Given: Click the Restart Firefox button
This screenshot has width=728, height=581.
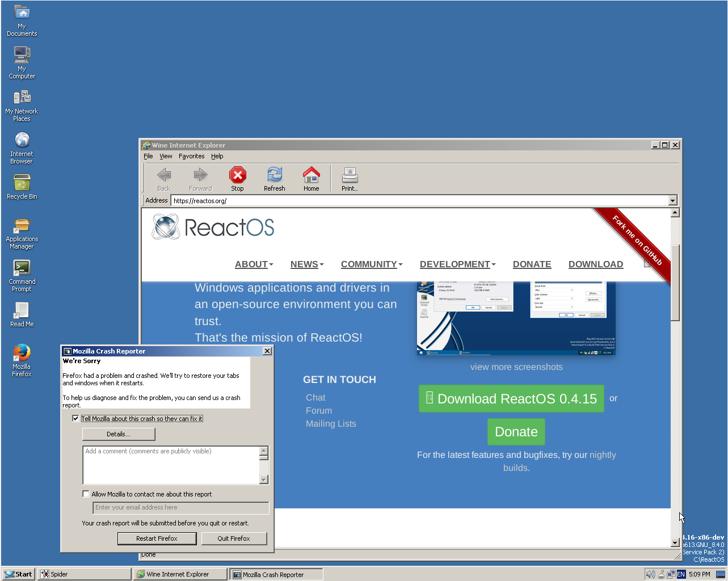Looking at the screenshot, I should point(157,538).
